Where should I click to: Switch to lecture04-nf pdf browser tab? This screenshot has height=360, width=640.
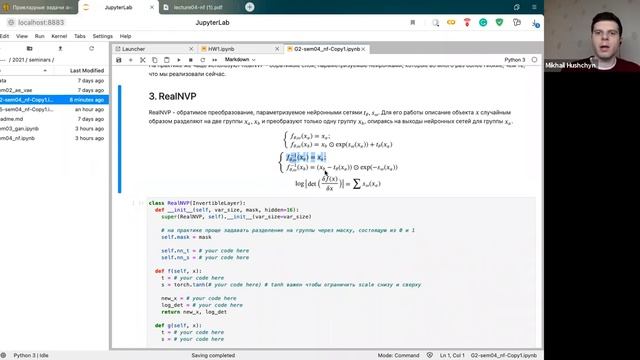pos(198,7)
